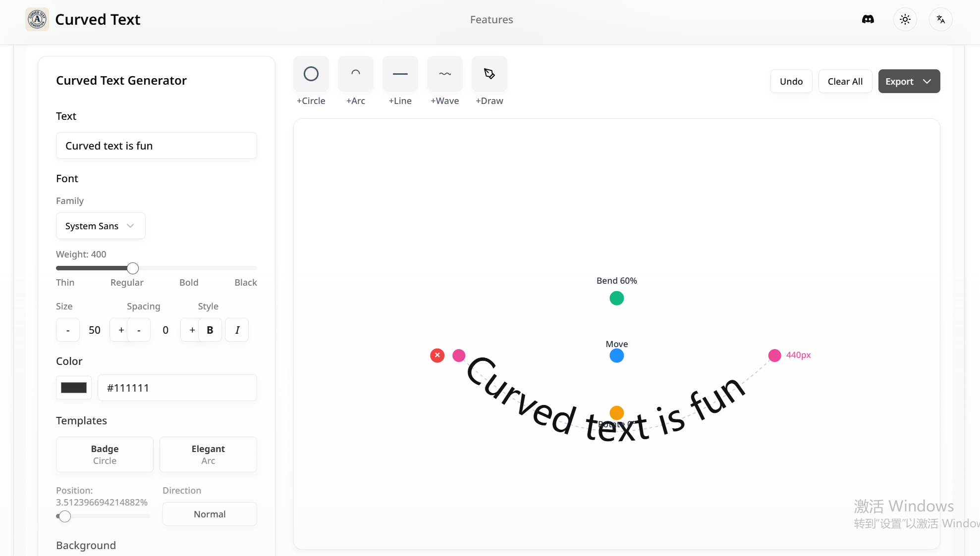Clear all text from the canvas
The image size is (980, 556).
click(845, 81)
